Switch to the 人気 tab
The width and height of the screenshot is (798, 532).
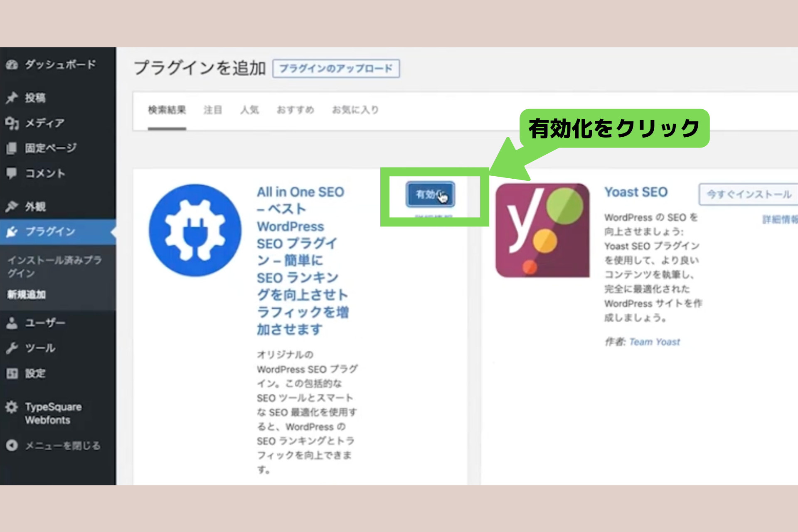click(250, 110)
